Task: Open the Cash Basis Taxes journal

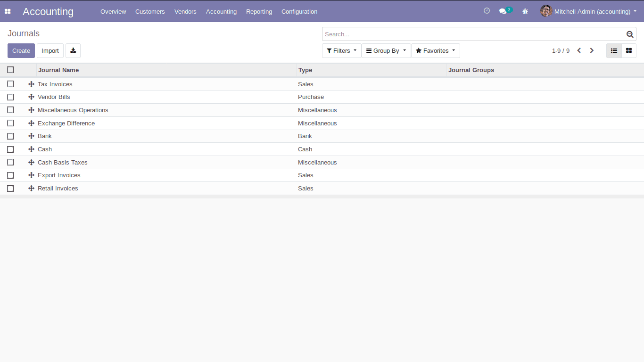Action: coord(63,162)
